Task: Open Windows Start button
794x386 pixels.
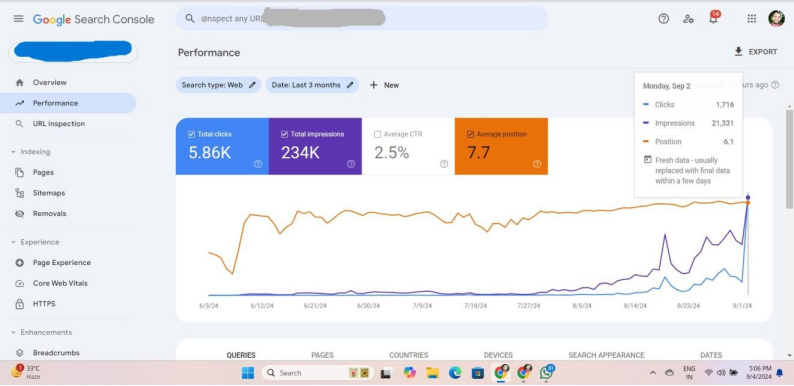Action: point(248,373)
